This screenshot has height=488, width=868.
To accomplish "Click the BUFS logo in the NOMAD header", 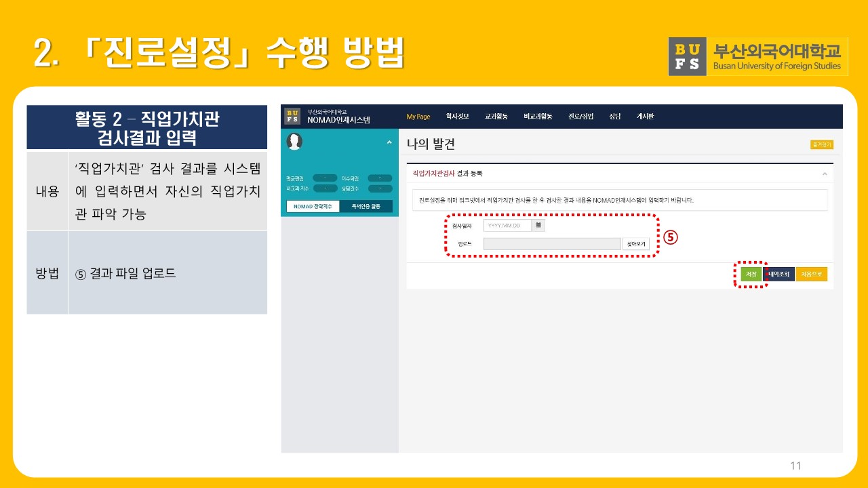I will 292,116.
